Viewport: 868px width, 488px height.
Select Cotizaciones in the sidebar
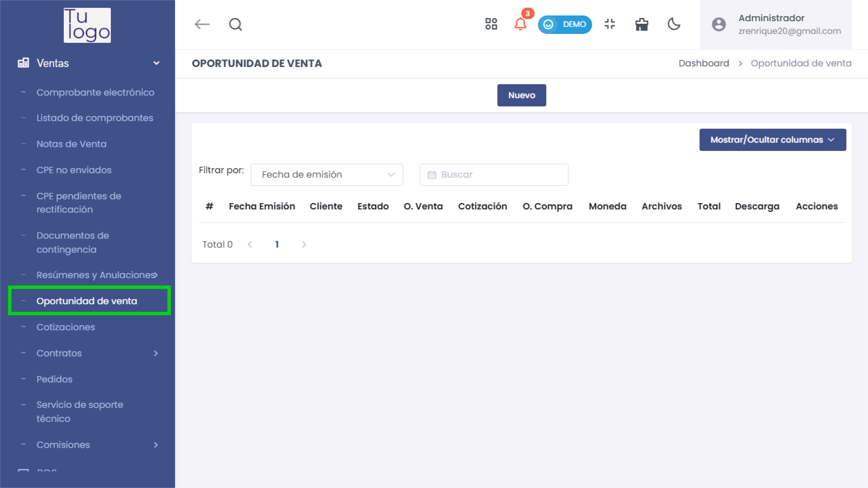tap(66, 327)
